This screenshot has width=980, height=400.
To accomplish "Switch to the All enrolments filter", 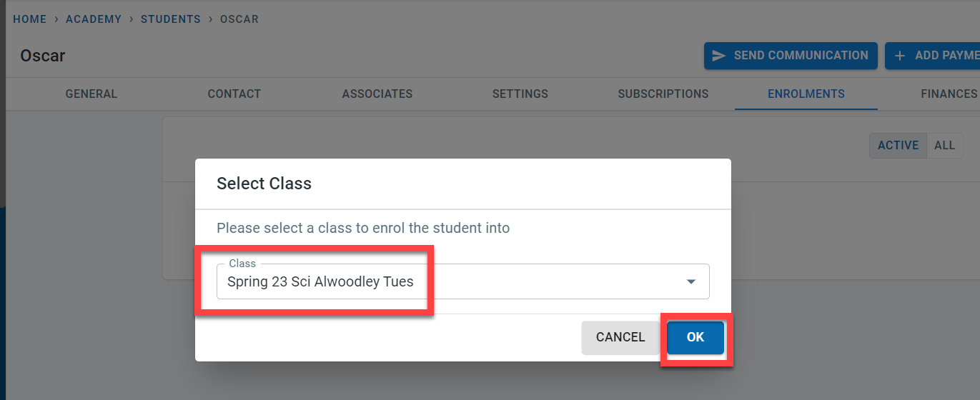I will pos(944,146).
